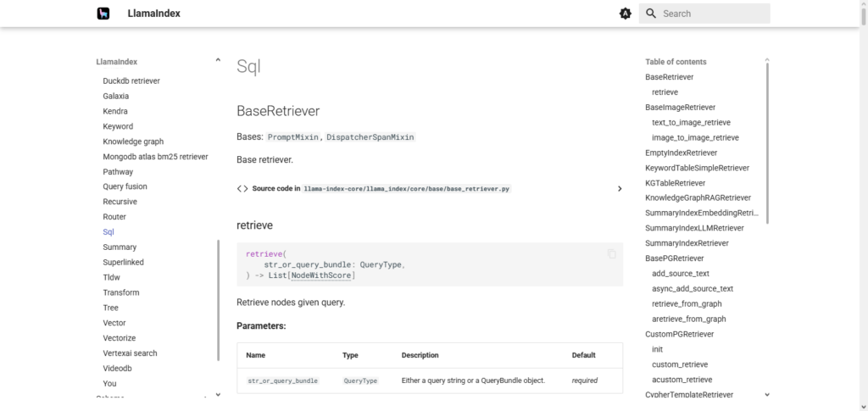Open Superlinked in sidebar
Viewport: 868px width, 411px height.
click(124, 262)
